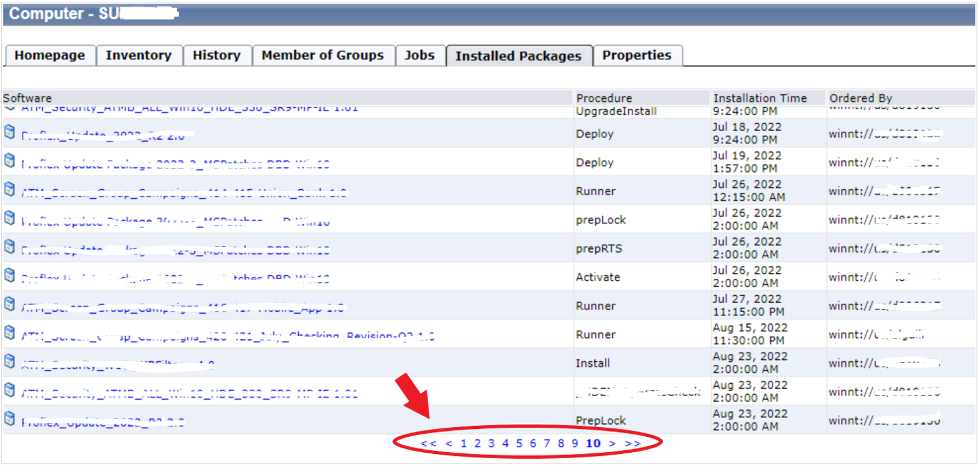Jump to first page with << link

click(x=428, y=444)
